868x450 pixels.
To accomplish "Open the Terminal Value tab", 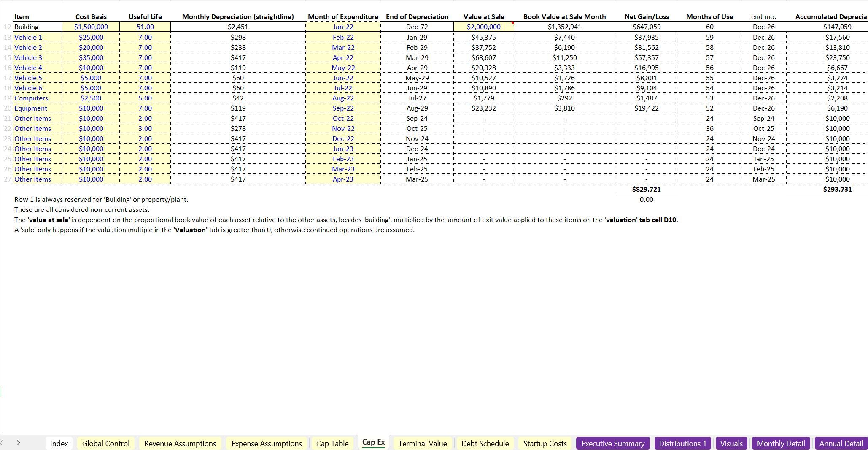I will tap(422, 443).
